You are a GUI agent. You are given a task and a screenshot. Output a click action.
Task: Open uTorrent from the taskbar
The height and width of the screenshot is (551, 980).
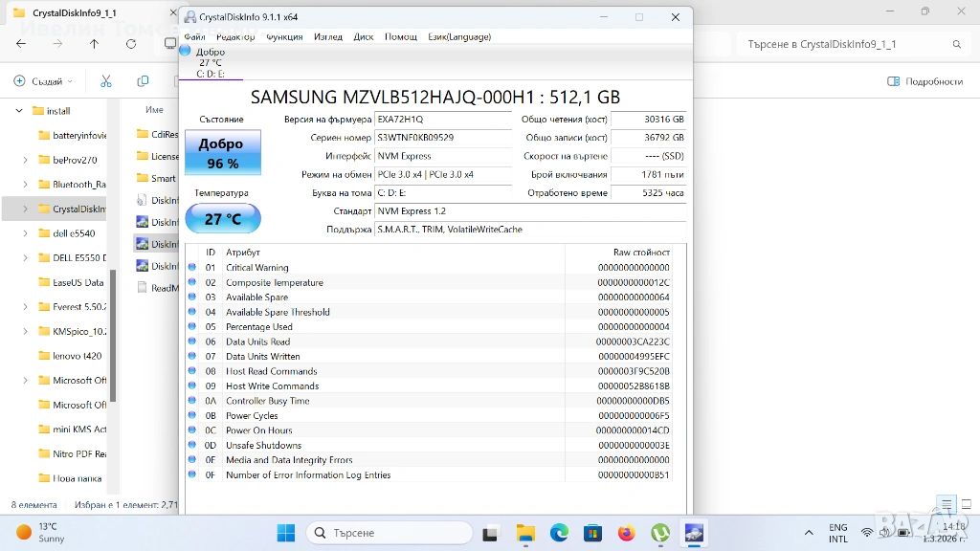659,533
